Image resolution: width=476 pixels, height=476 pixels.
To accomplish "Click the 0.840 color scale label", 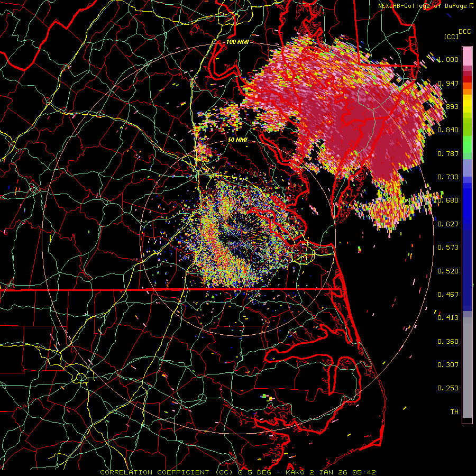I will (448, 130).
